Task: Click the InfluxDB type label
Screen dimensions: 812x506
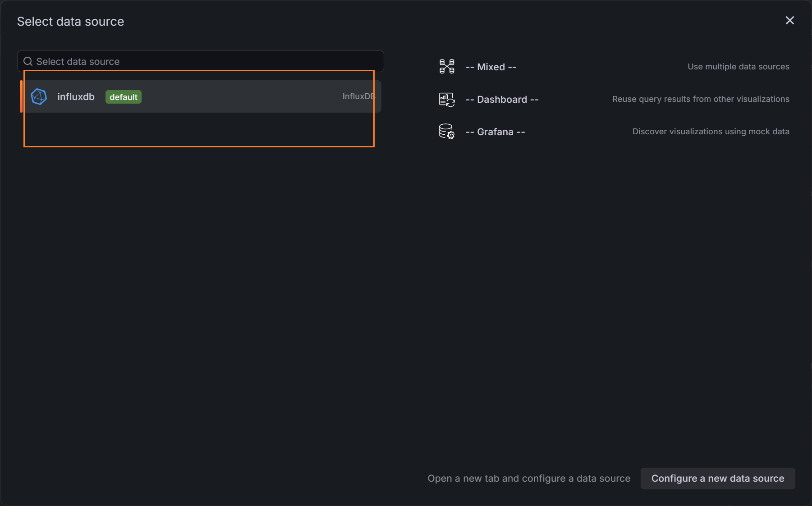Action: [359, 96]
